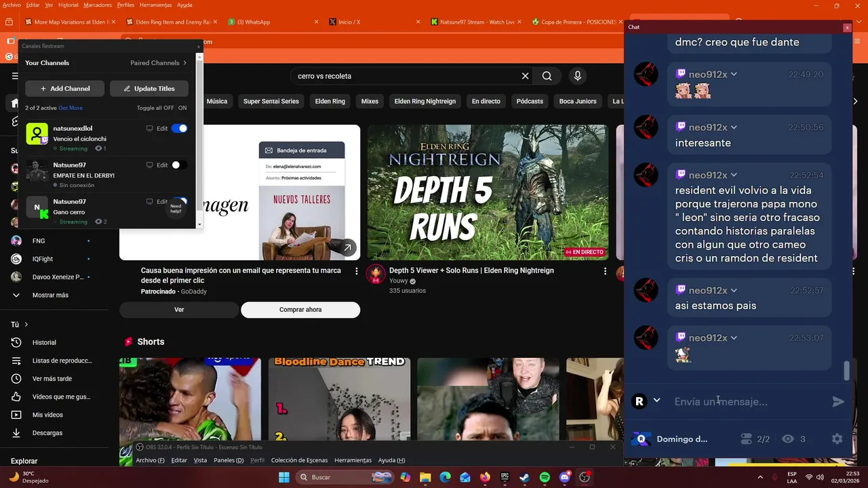
Task: Open the Depth 5 Runs video thumbnail
Action: [488, 192]
